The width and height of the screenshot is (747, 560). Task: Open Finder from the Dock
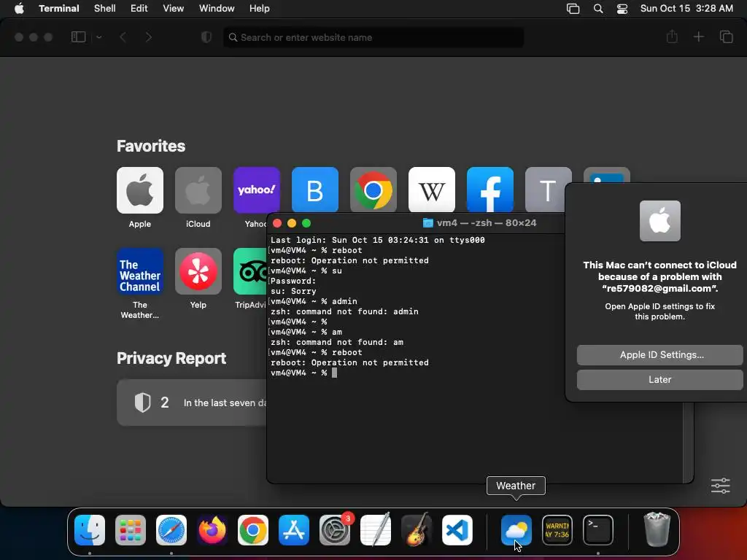[x=90, y=530]
